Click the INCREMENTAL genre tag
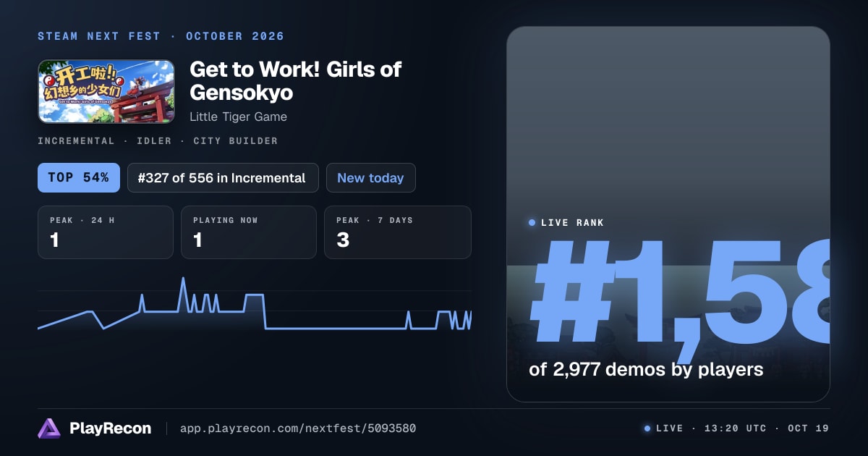The width and height of the screenshot is (868, 456). click(x=76, y=141)
